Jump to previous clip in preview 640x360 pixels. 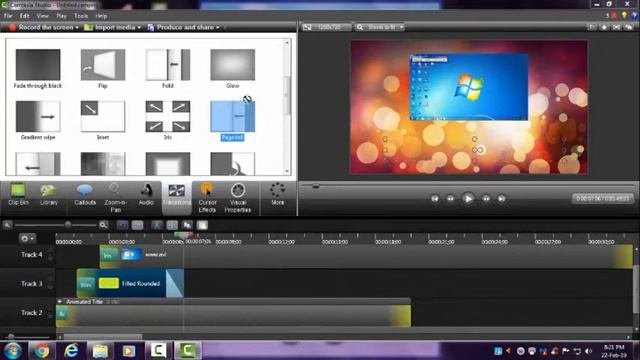pos(435,199)
